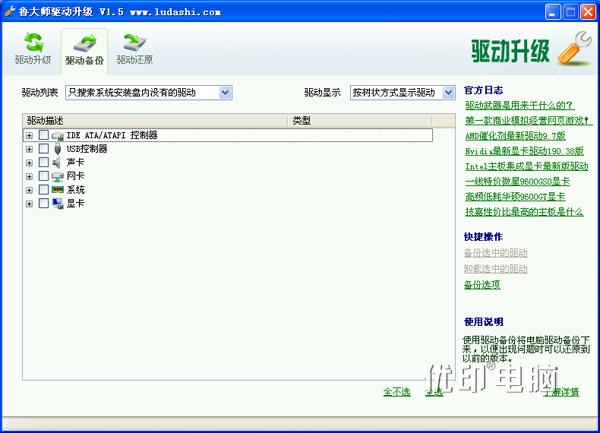Screen dimensions: 600x433
Task: Minimize the 鲁大师驱动升级 window
Action: (553, 12)
